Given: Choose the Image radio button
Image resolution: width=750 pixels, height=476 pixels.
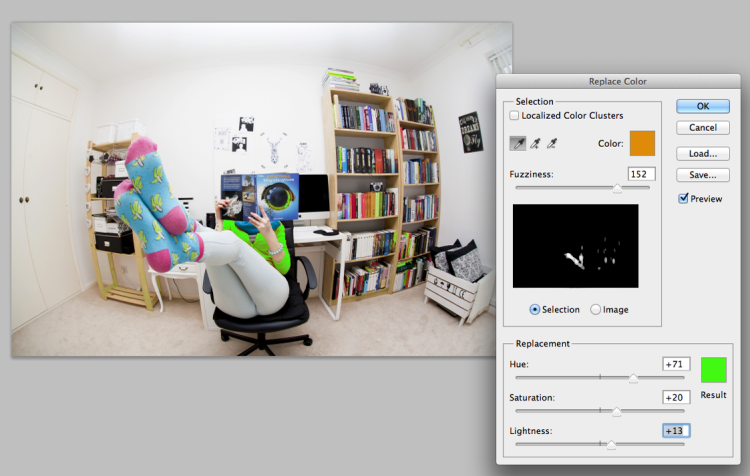Looking at the screenshot, I should tap(596, 310).
